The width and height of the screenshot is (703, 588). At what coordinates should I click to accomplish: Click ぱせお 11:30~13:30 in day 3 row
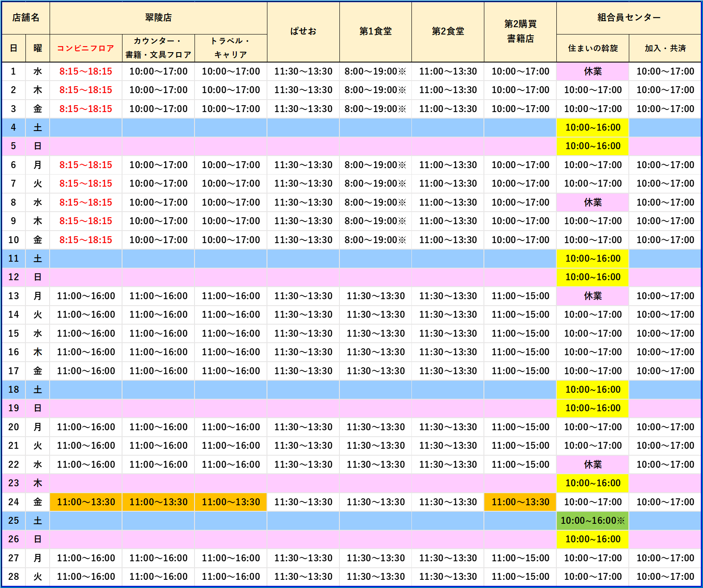click(x=303, y=109)
